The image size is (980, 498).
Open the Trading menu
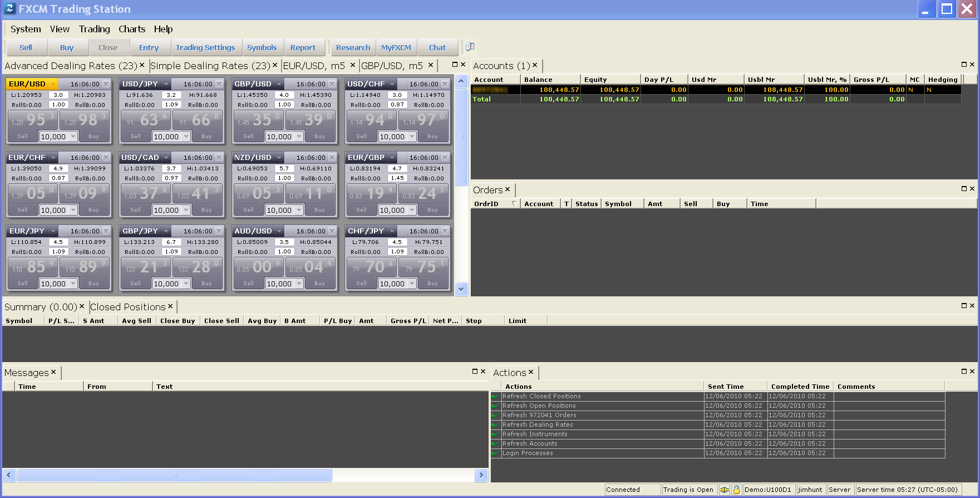(94, 29)
